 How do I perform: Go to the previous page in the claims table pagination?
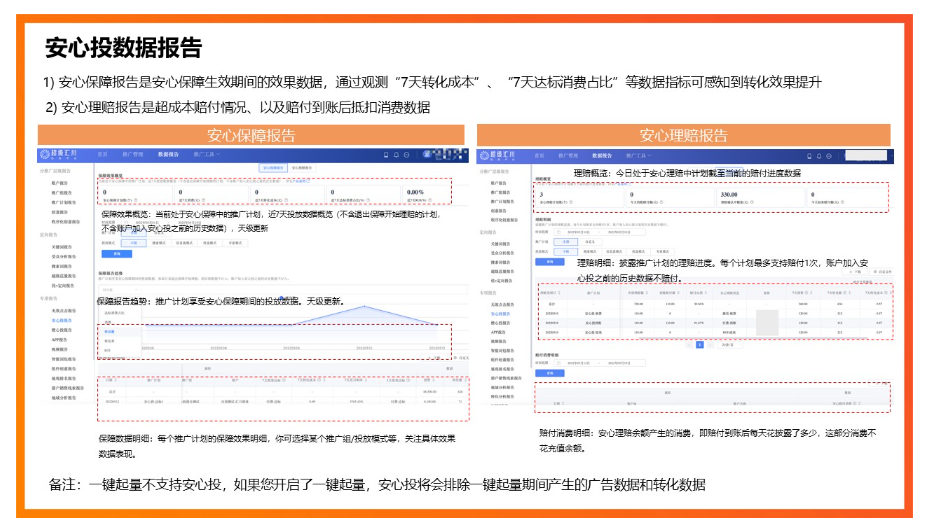pyautogui.click(x=689, y=345)
